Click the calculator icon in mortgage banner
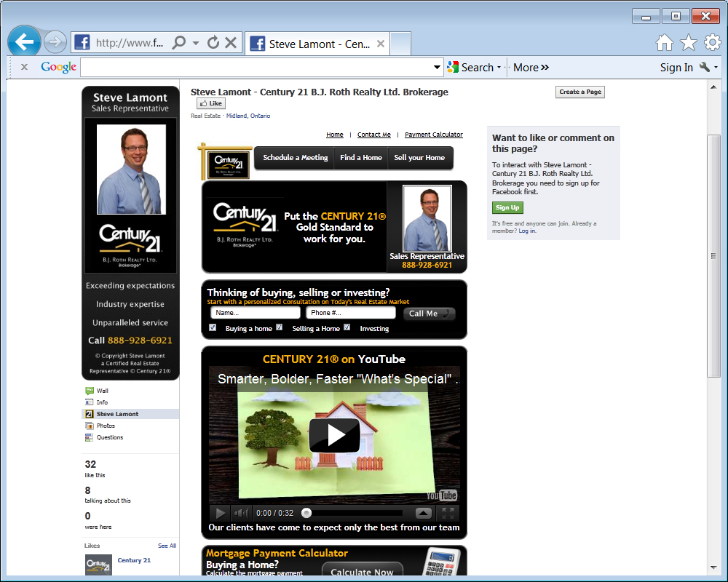This screenshot has width=728, height=582. pyautogui.click(x=443, y=562)
